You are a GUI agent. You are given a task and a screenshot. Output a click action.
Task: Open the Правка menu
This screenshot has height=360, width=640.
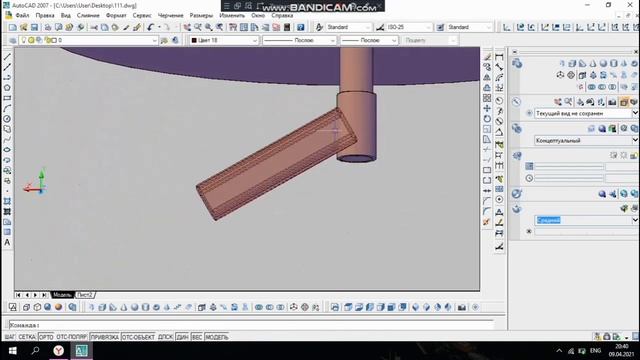pyautogui.click(x=45, y=16)
